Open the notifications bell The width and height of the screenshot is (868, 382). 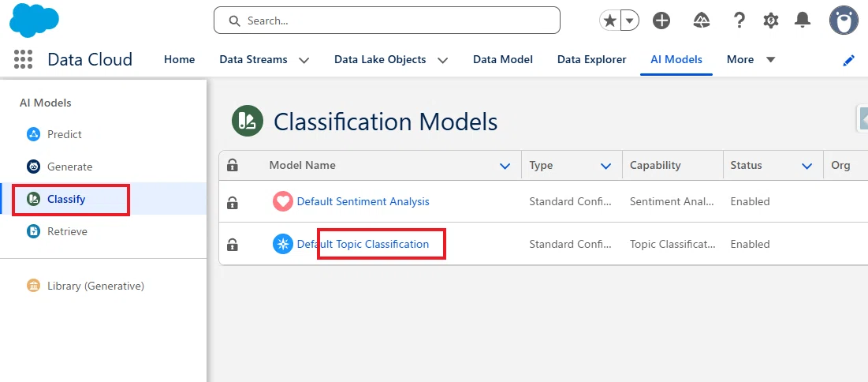(x=802, y=21)
